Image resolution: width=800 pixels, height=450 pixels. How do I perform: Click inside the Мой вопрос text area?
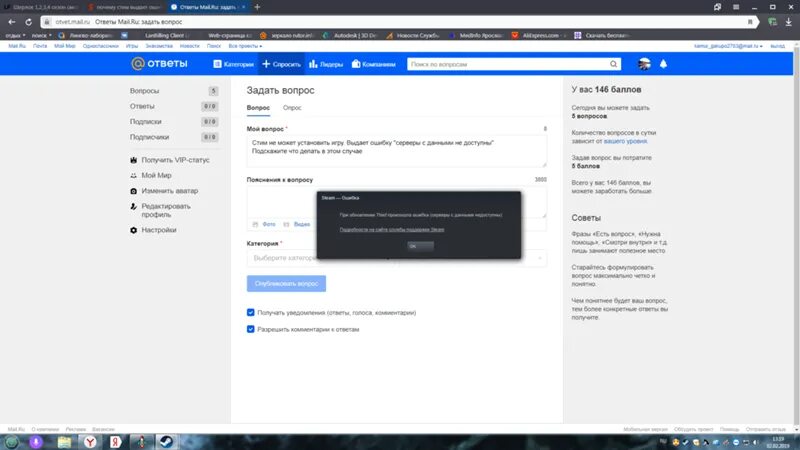point(396,151)
